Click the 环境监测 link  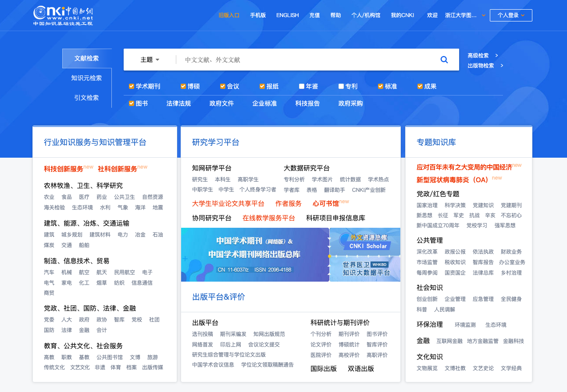coord(465,325)
